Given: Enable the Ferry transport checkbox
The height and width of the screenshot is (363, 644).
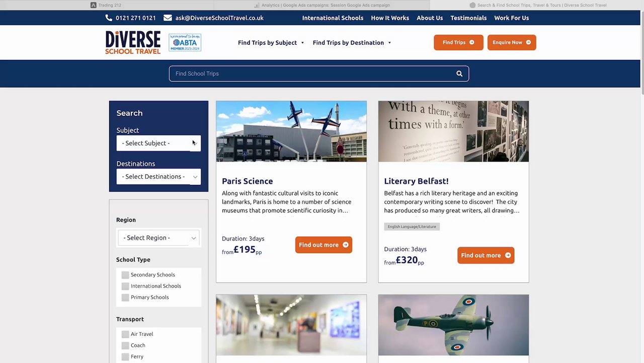Looking at the screenshot, I should pyautogui.click(x=125, y=356).
